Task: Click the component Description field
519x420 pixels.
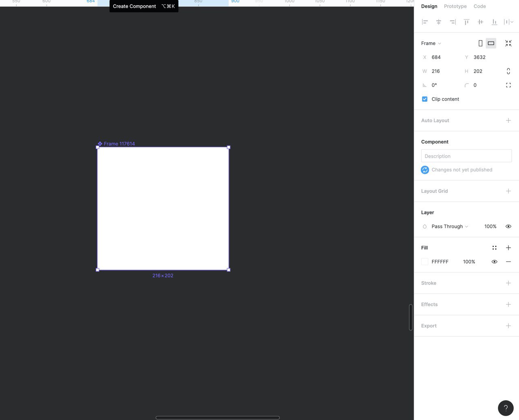Action: tap(466, 156)
